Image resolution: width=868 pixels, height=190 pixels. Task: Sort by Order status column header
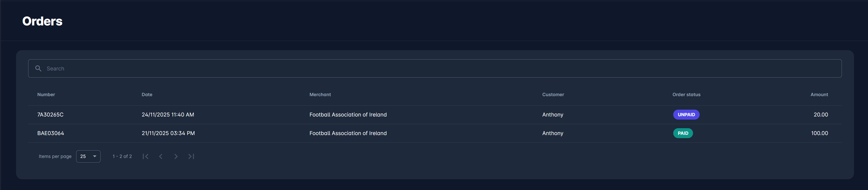tap(686, 95)
